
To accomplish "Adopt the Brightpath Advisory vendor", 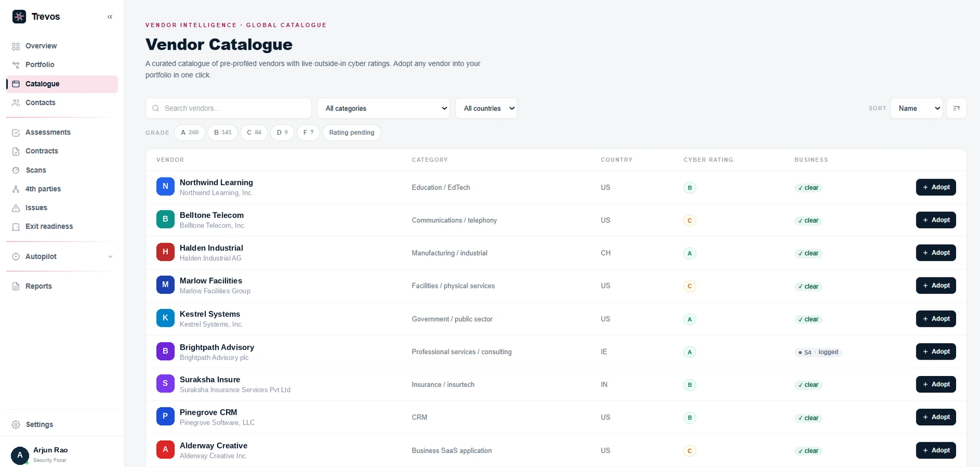I will point(936,351).
